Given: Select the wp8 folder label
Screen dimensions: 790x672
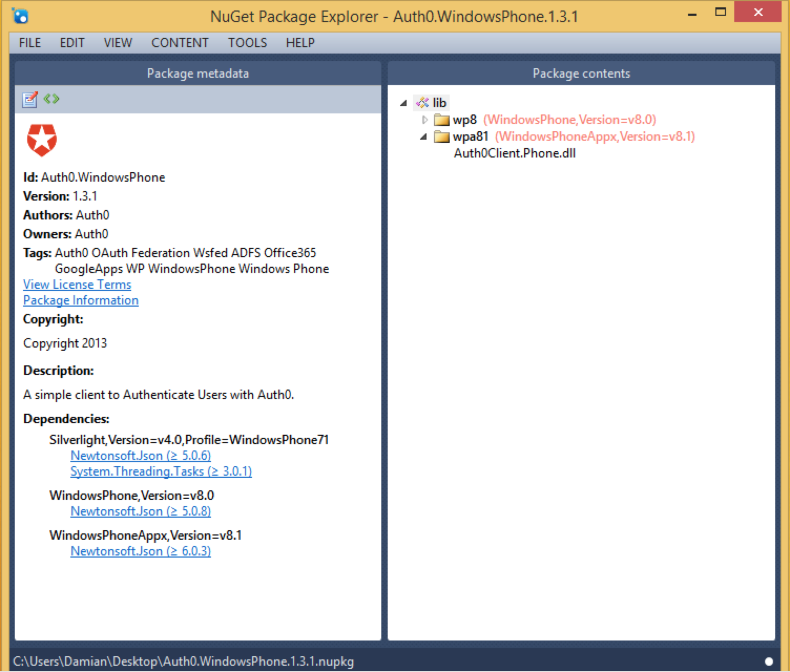Looking at the screenshot, I should click(465, 120).
